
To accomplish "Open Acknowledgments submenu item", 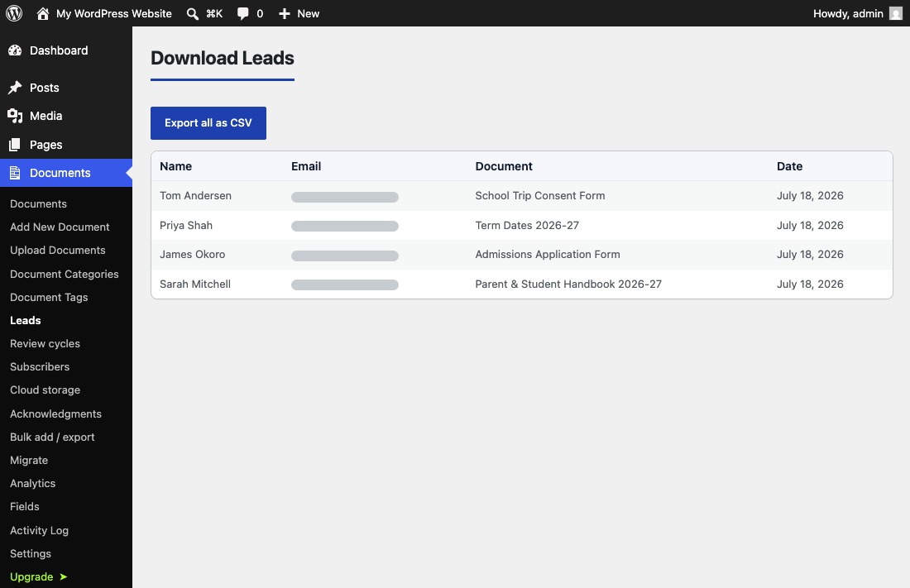I will (x=55, y=414).
